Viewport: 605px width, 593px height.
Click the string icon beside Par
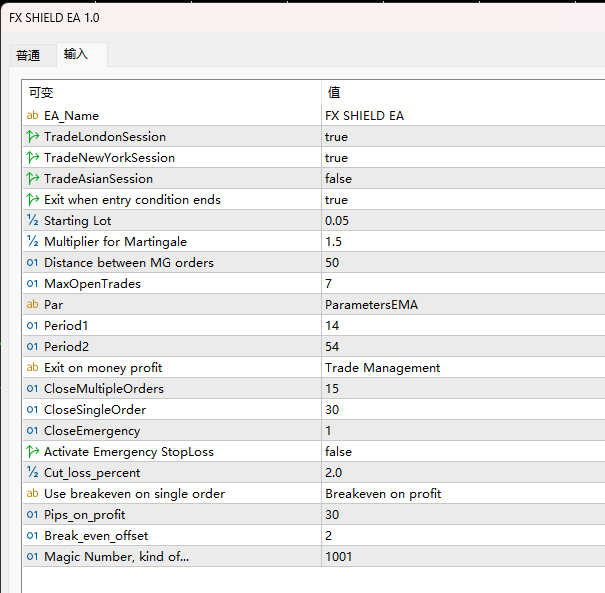tap(32, 304)
